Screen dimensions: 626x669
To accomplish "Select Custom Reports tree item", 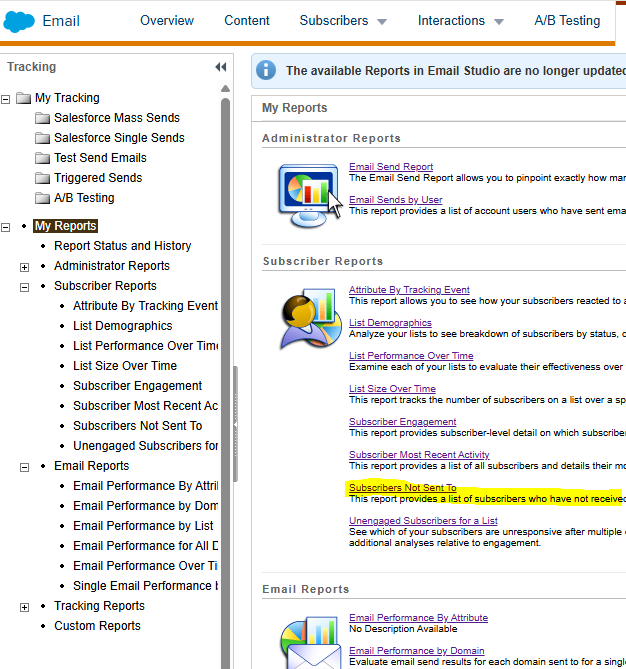I will 97,626.
